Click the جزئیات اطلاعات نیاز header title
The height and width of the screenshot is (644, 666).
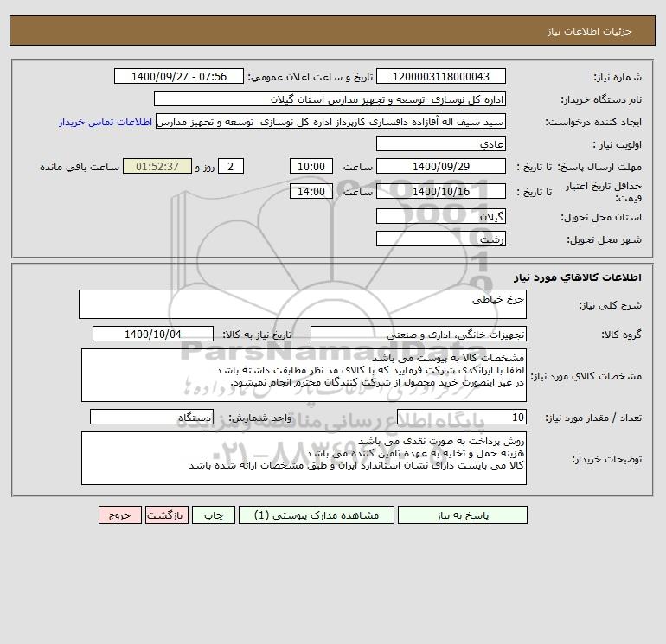tap(590, 31)
